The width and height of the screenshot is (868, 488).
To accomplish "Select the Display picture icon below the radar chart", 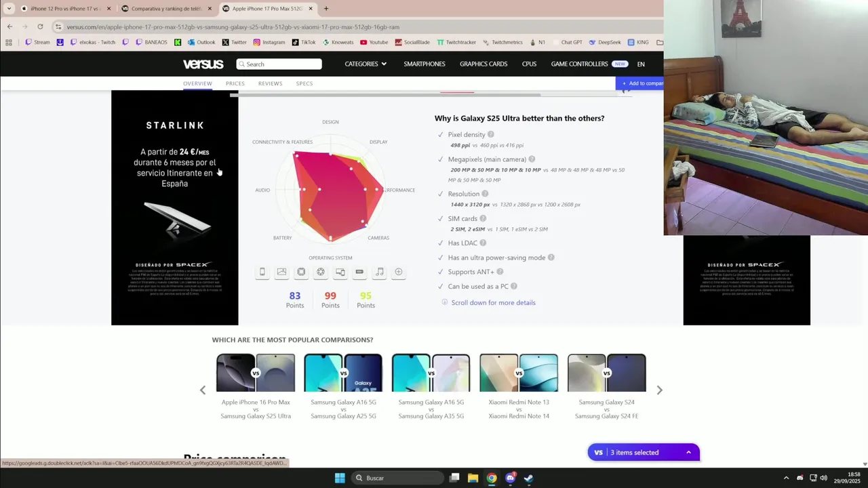I will click(281, 272).
